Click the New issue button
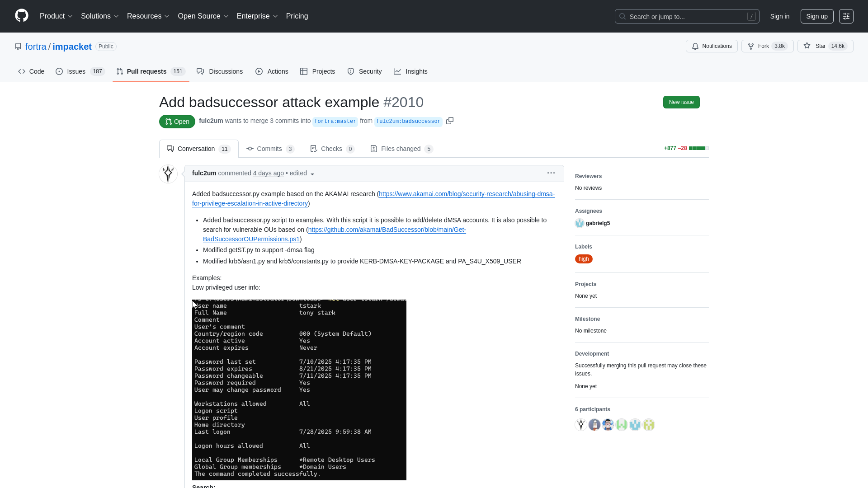868x488 pixels. point(681,102)
